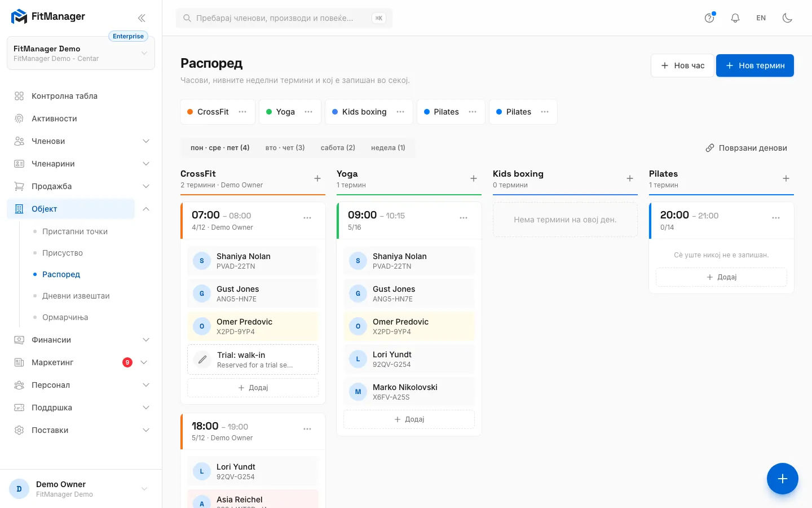Open Kids boxing class options menu
The height and width of the screenshot is (508, 812).
400,112
